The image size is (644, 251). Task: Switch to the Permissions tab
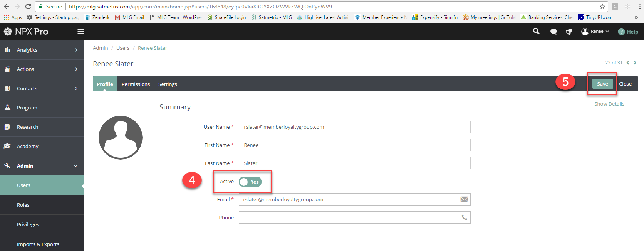tap(136, 84)
